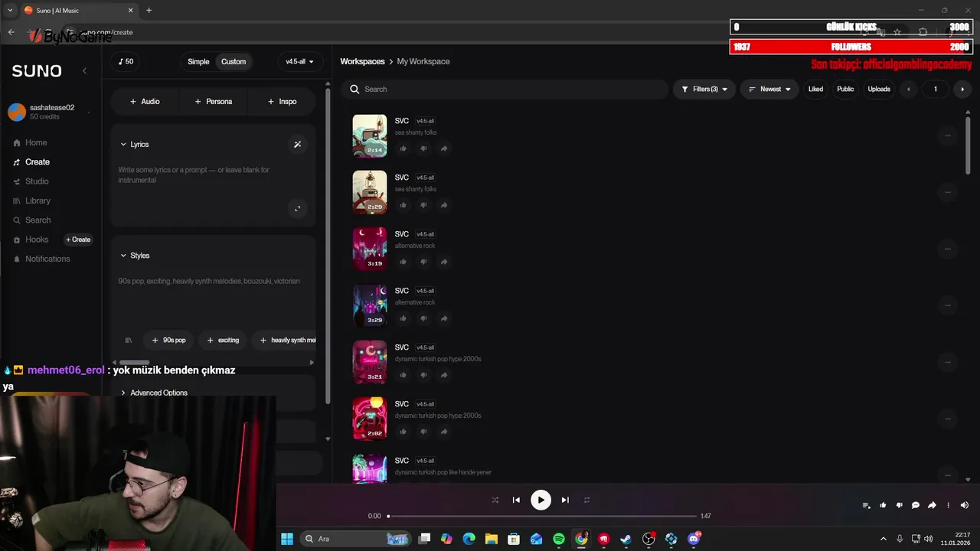The height and width of the screenshot is (551, 980).
Task: Play the alternative rock song thumbnail 3:19
Action: 370,249
